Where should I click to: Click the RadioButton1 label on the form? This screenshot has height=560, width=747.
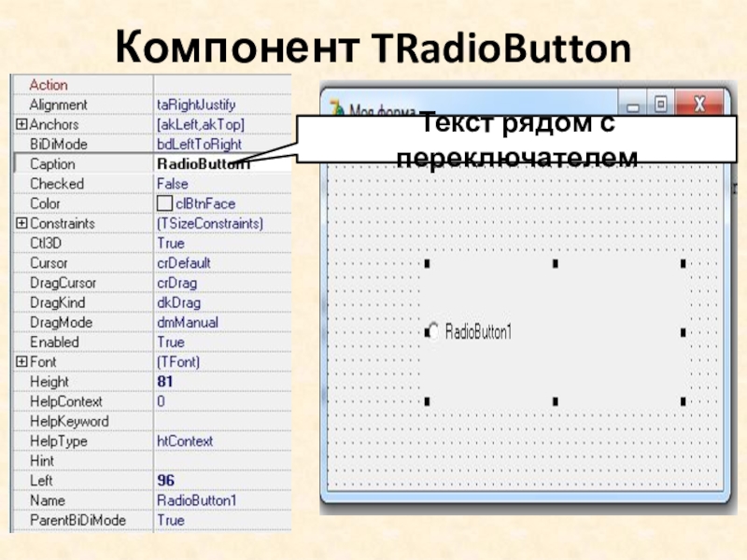(478, 331)
